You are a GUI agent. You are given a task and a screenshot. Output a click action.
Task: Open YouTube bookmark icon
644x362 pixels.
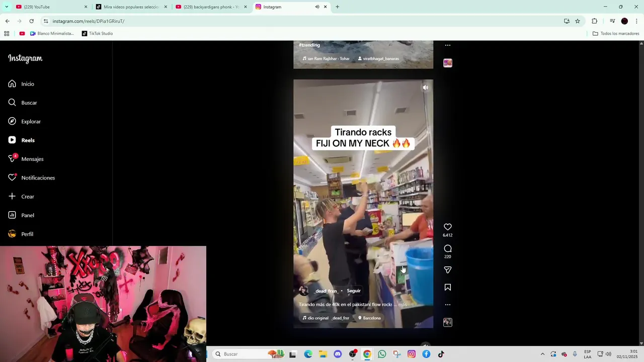pyautogui.click(x=22, y=34)
